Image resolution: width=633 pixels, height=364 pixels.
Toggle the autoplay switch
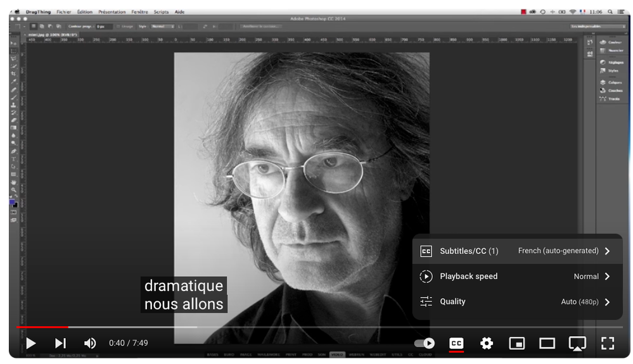coord(425,343)
